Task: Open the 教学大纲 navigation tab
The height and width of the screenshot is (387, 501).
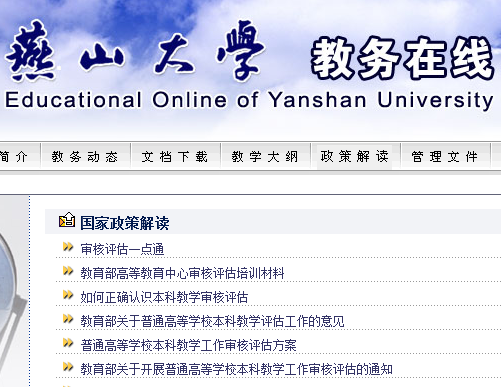Action: tap(265, 156)
